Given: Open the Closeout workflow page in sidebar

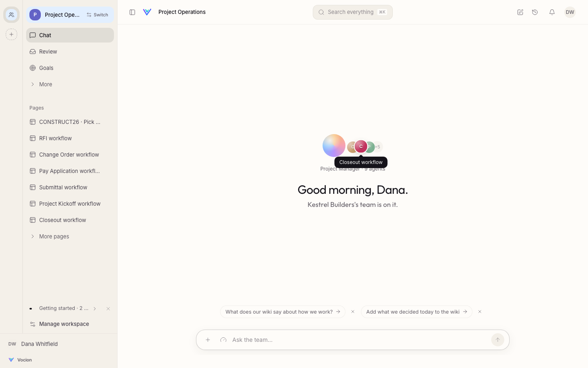Looking at the screenshot, I should [70, 220].
